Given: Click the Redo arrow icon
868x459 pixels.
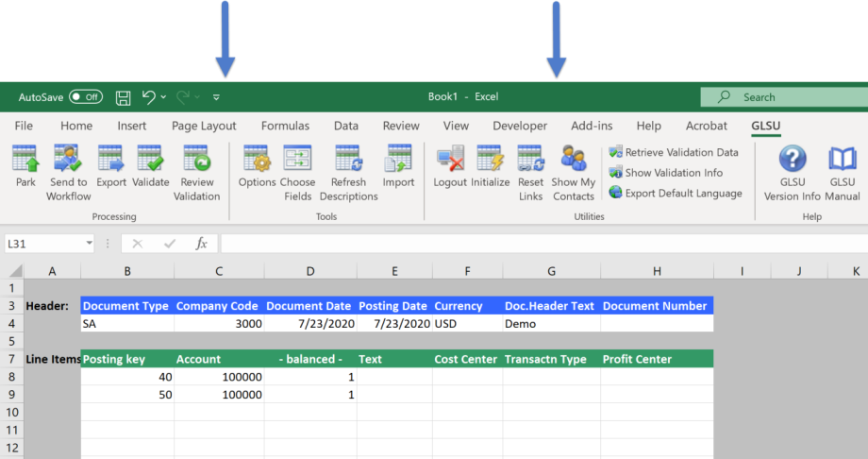Looking at the screenshot, I should [x=183, y=97].
